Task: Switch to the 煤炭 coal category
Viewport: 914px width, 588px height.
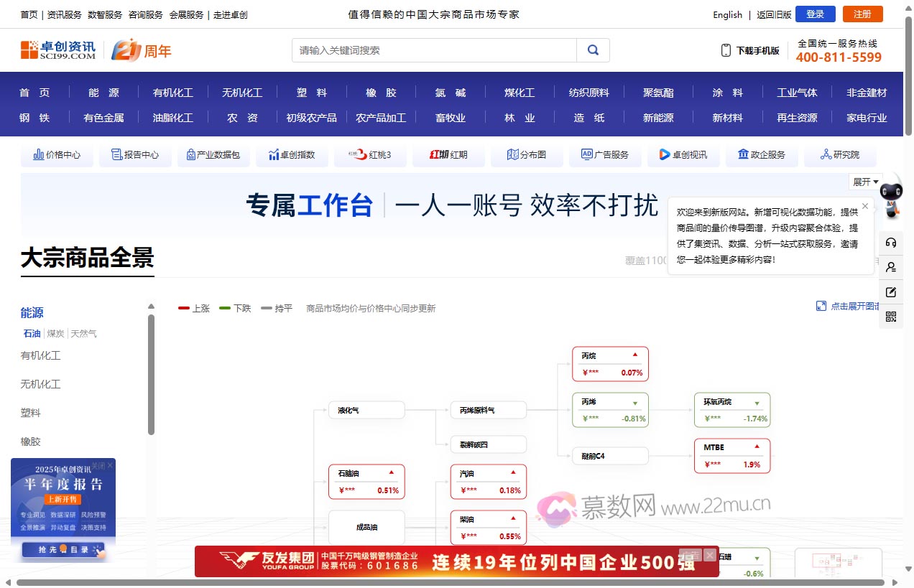Action: click(x=55, y=333)
